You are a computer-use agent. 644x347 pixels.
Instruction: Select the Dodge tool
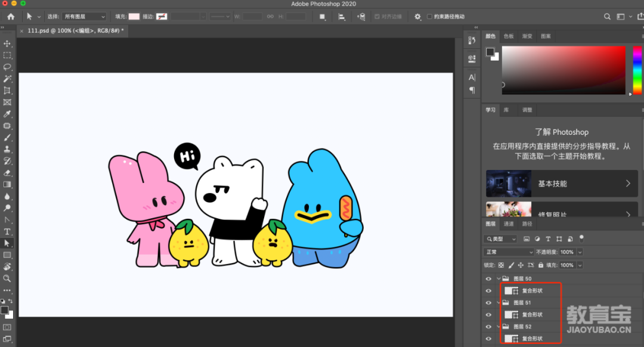[x=7, y=208]
